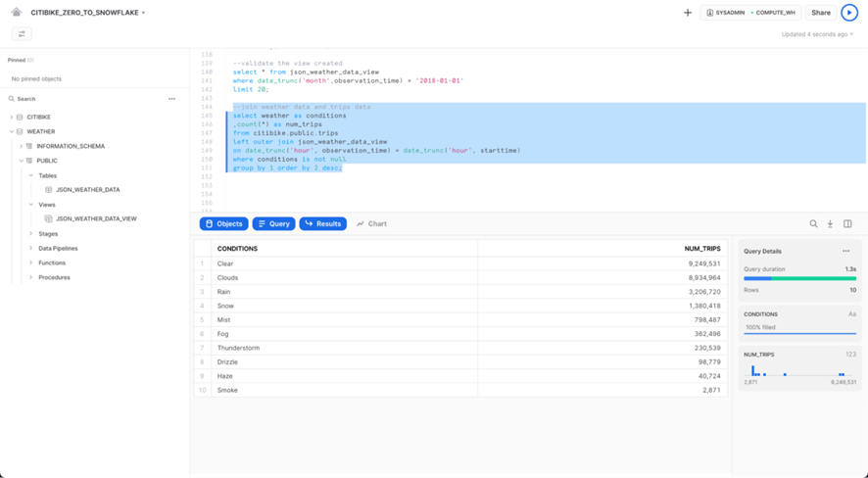Open the object search more options ellipsis
The height and width of the screenshot is (478, 868).
(171, 99)
